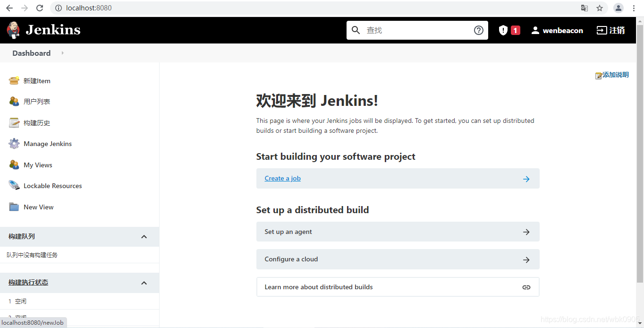Click the 构建历史 notepad icon

tap(14, 123)
